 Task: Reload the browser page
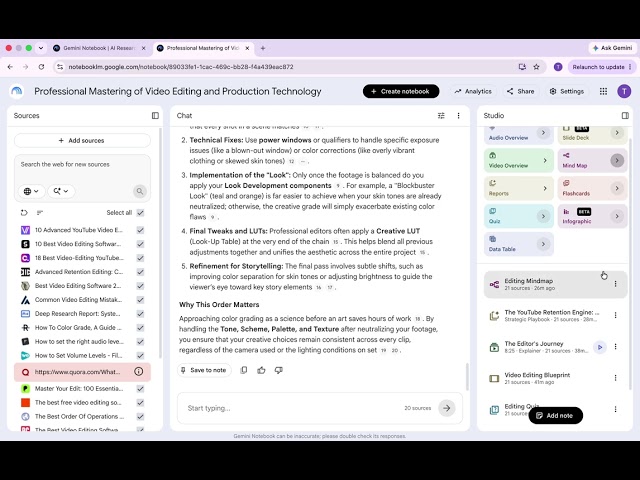tap(41, 67)
